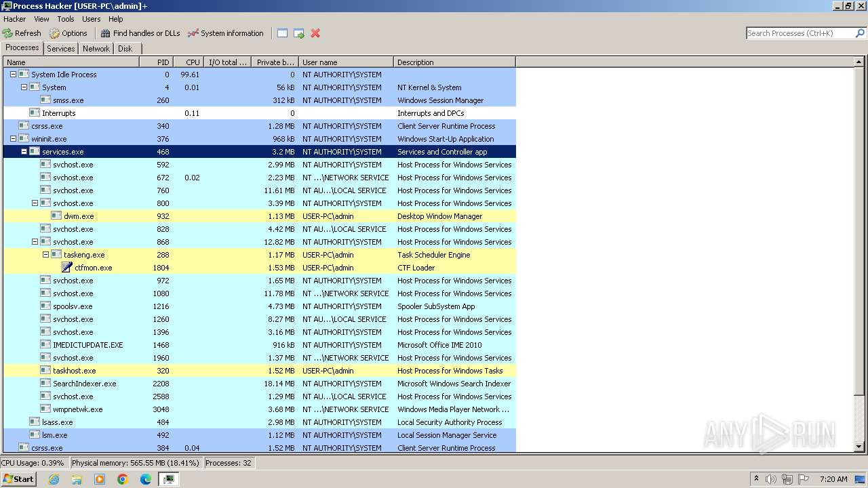The height and width of the screenshot is (488, 868).
Task: Click the taskeng.exe process icon
Action: pyautogui.click(x=56, y=255)
